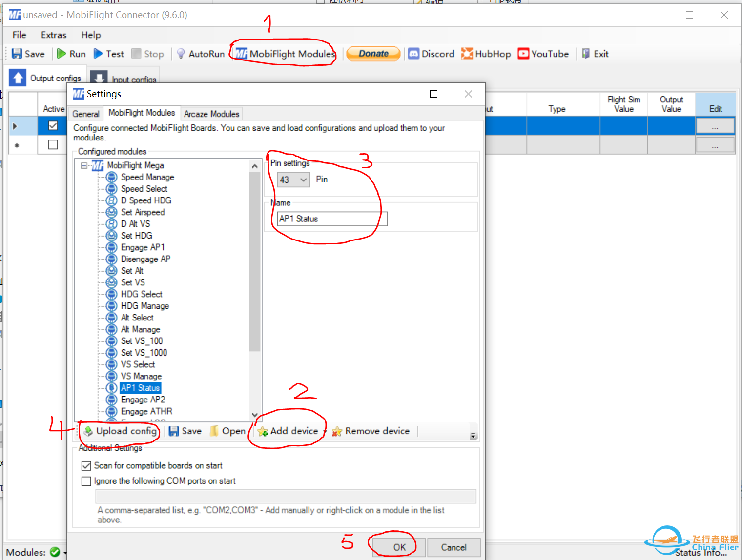This screenshot has width=742, height=560.
Task: Select Disengage AP device icon
Action: [112, 259]
